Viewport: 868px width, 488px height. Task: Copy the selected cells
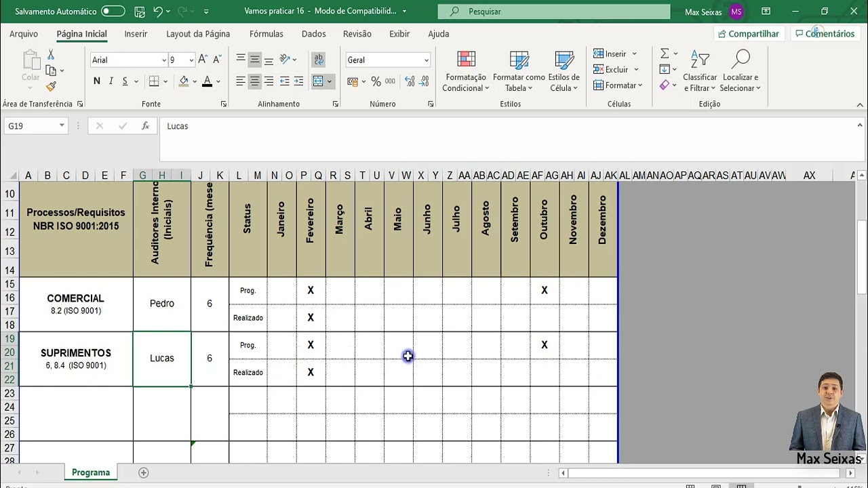(51, 70)
